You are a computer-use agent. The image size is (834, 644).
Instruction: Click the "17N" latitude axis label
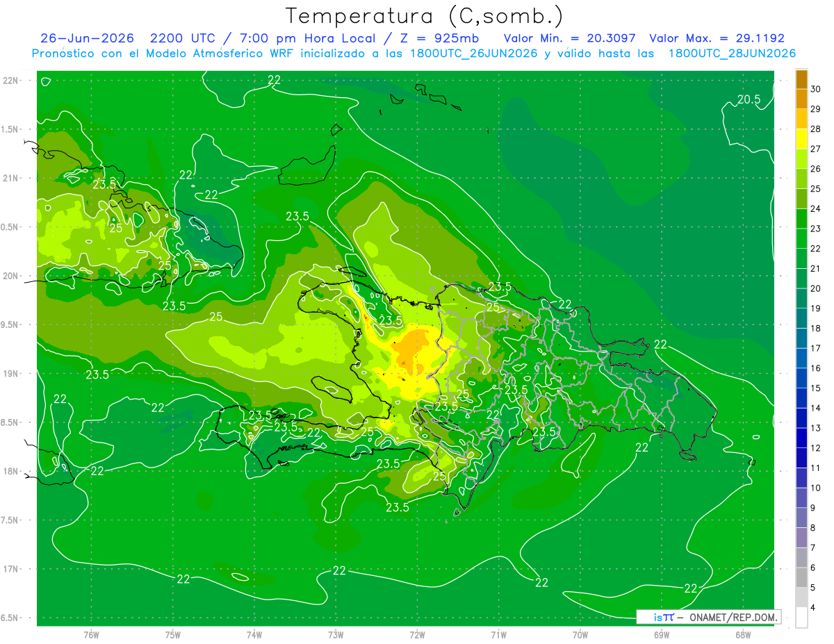(12, 569)
